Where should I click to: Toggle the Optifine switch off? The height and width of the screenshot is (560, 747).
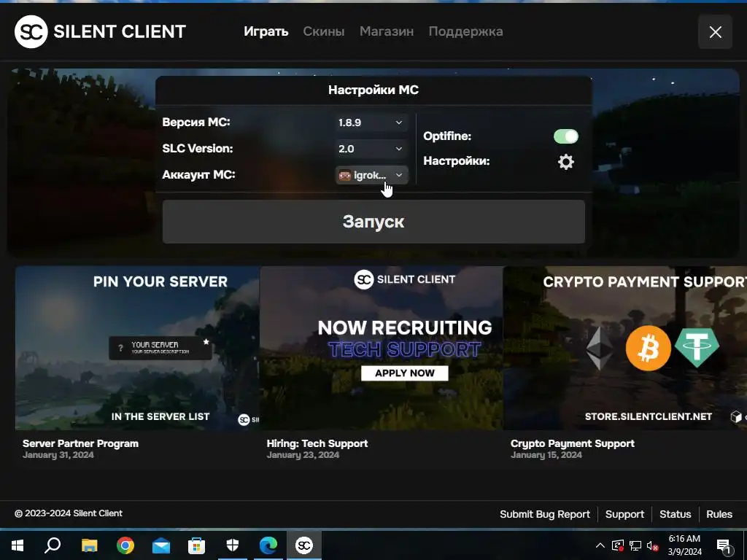coord(565,136)
